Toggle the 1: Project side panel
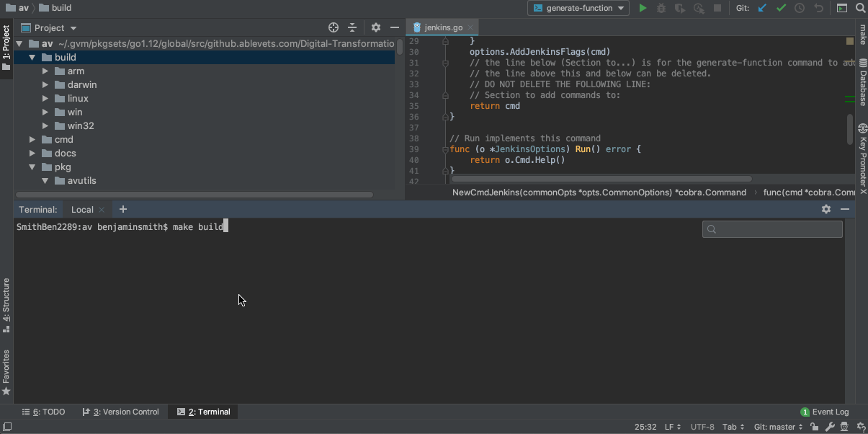The width and height of the screenshot is (868, 434). tap(6, 49)
